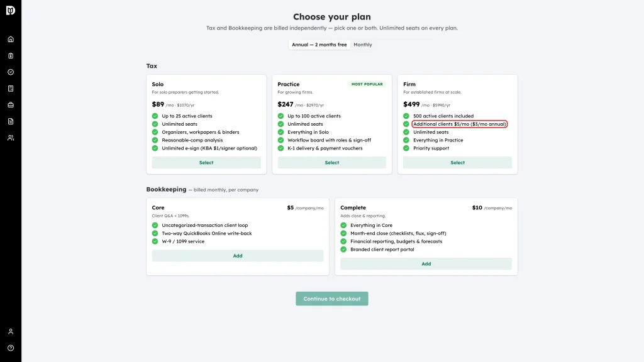Click Continue to checkout

pos(332,299)
